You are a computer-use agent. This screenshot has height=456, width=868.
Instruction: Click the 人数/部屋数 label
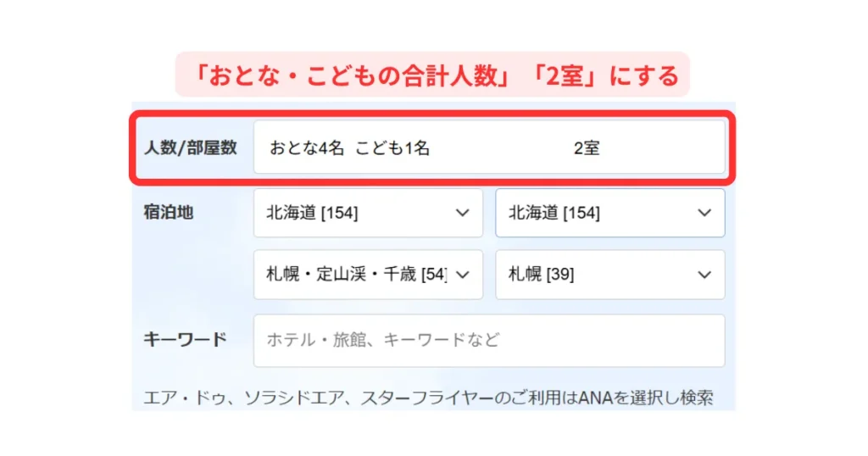pyautogui.click(x=191, y=148)
